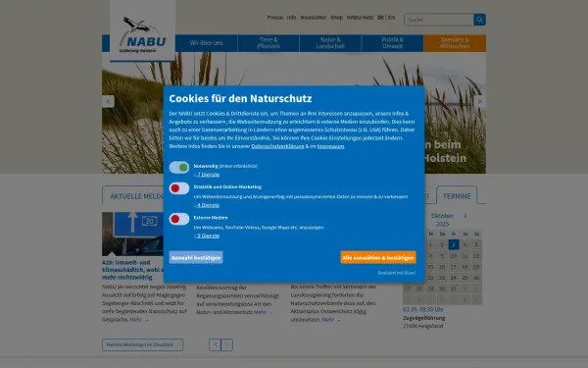Show next news items arrow
Viewport: 588px width, 368px height.
click(x=227, y=344)
